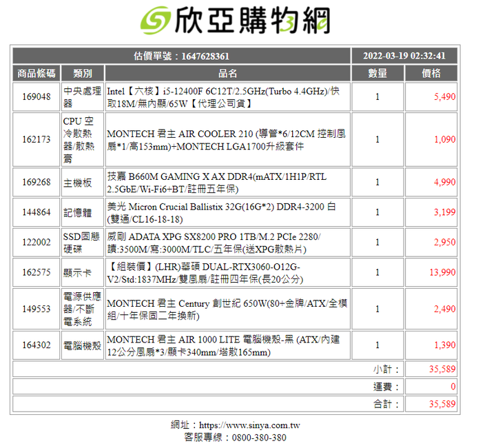This screenshot has height=448, width=496.
Task: Click the 中央處理器 category cell
Action: (x=82, y=97)
